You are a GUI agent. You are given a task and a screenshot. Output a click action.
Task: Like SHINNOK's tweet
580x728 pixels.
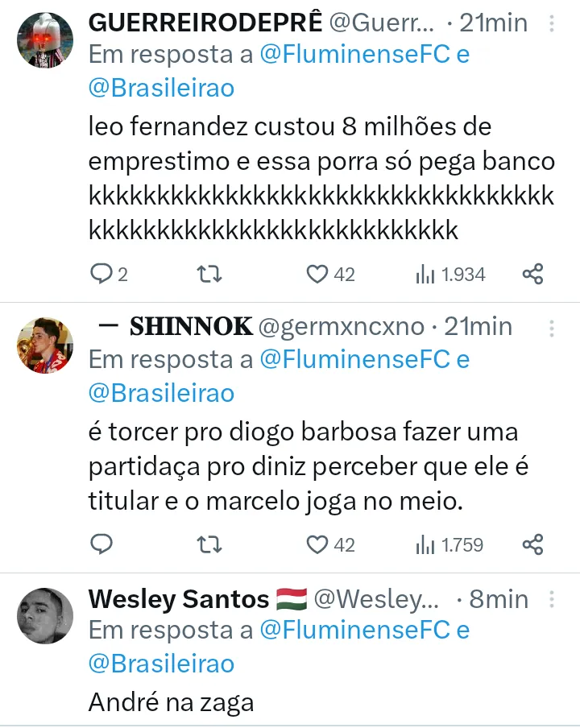(x=317, y=545)
